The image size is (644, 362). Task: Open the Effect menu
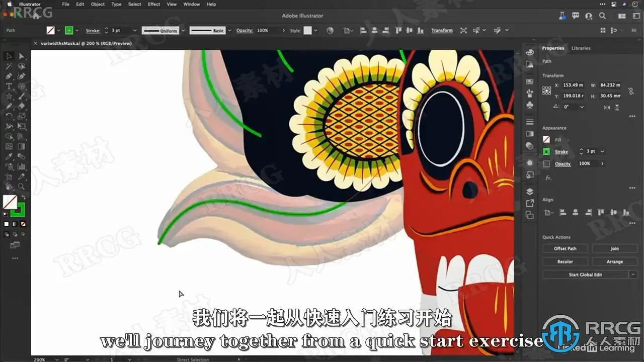click(154, 4)
